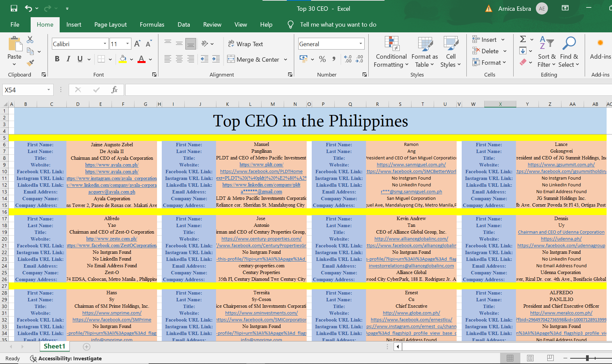Click the Orientation text angle icon
The image size is (612, 364).
click(x=205, y=44)
